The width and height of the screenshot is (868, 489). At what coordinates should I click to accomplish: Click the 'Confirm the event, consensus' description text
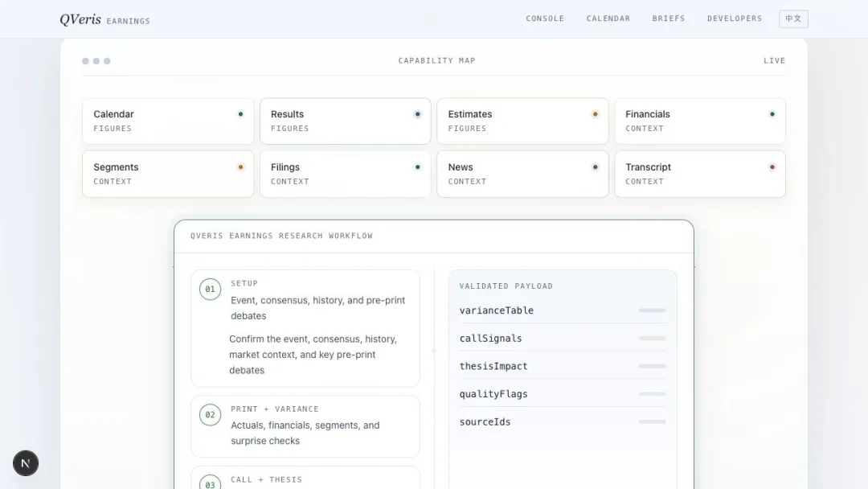tap(313, 355)
